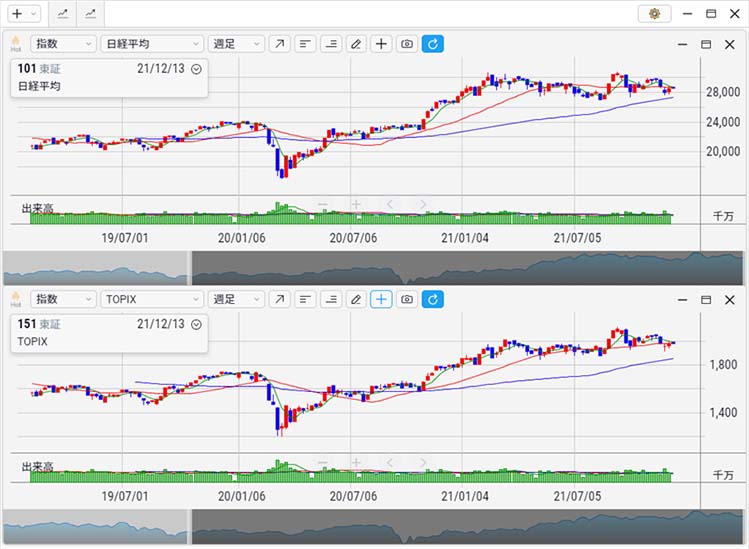The height and width of the screenshot is (549, 749).
Task: Open settings via the gear icon
Action: point(654,14)
